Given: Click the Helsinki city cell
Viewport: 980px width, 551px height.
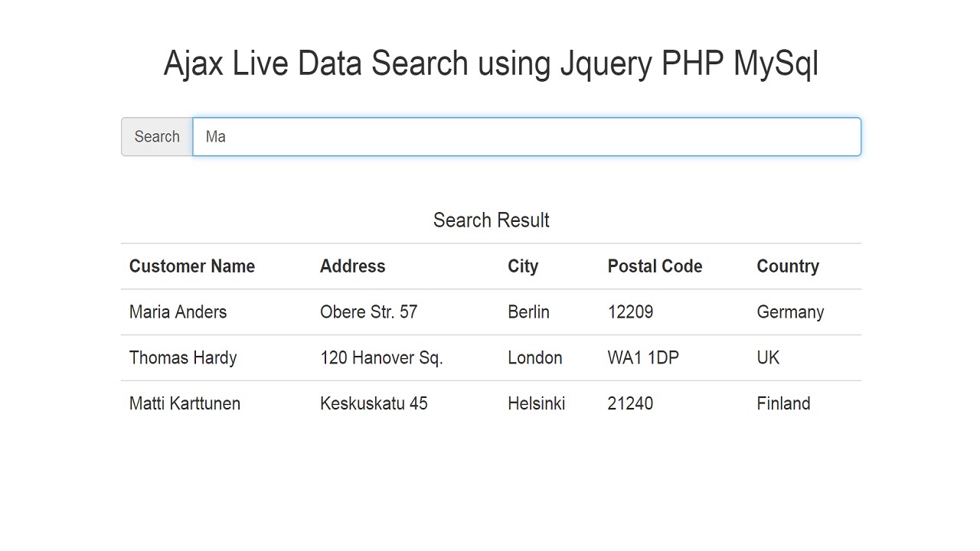Looking at the screenshot, I should pyautogui.click(x=536, y=404).
